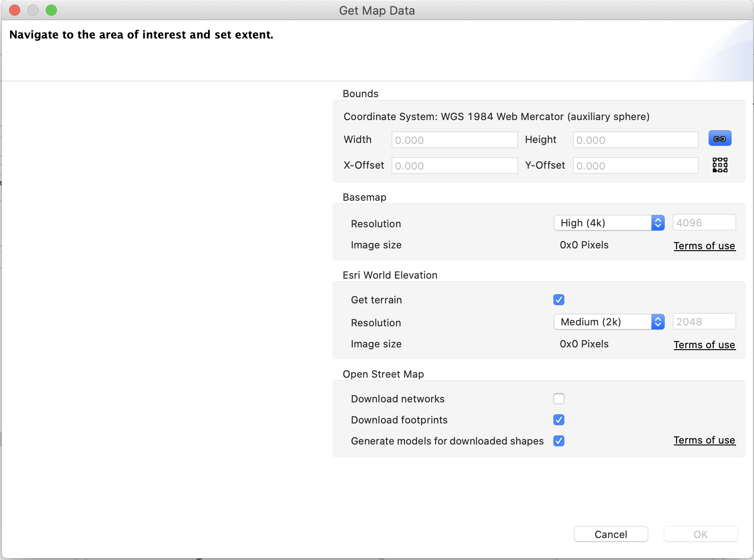Open Esri World Elevation Terms of use

point(704,345)
